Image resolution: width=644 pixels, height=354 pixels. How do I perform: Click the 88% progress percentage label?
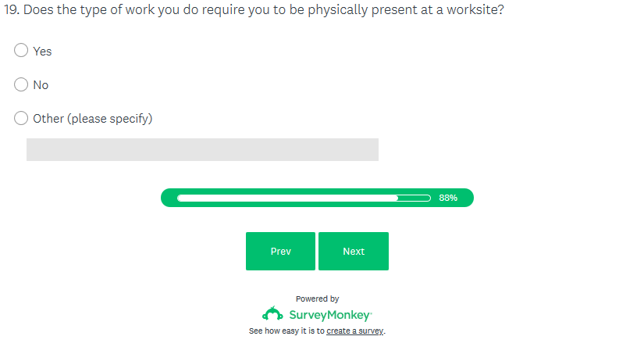click(x=448, y=198)
